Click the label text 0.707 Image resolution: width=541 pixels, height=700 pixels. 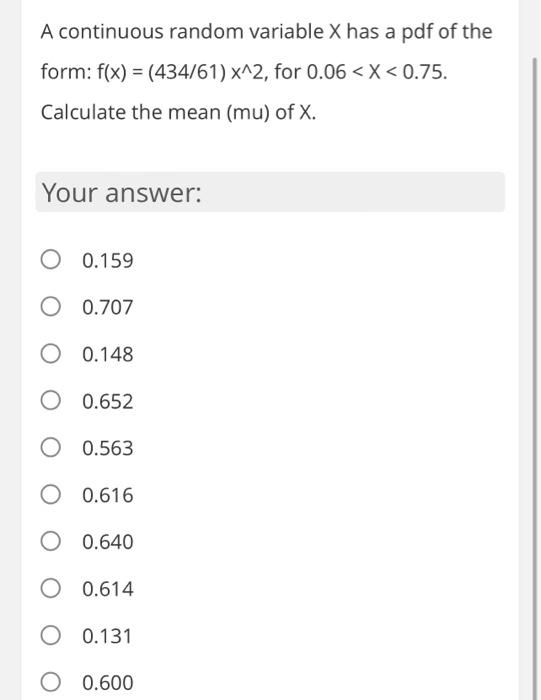(x=108, y=307)
